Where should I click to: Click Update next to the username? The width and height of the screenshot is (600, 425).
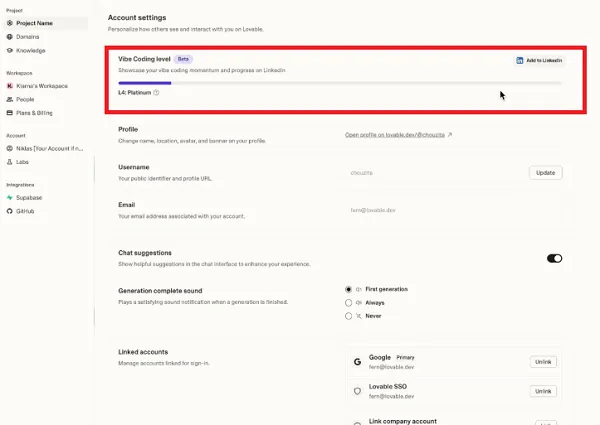tap(545, 173)
